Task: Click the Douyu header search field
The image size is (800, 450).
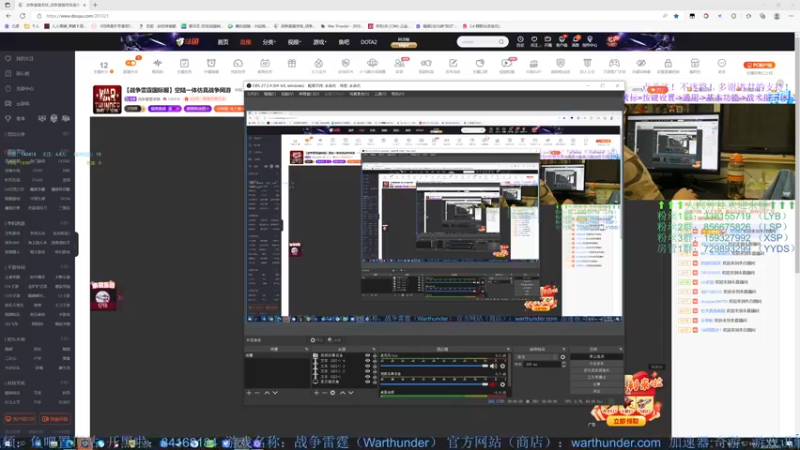Action: click(482, 42)
